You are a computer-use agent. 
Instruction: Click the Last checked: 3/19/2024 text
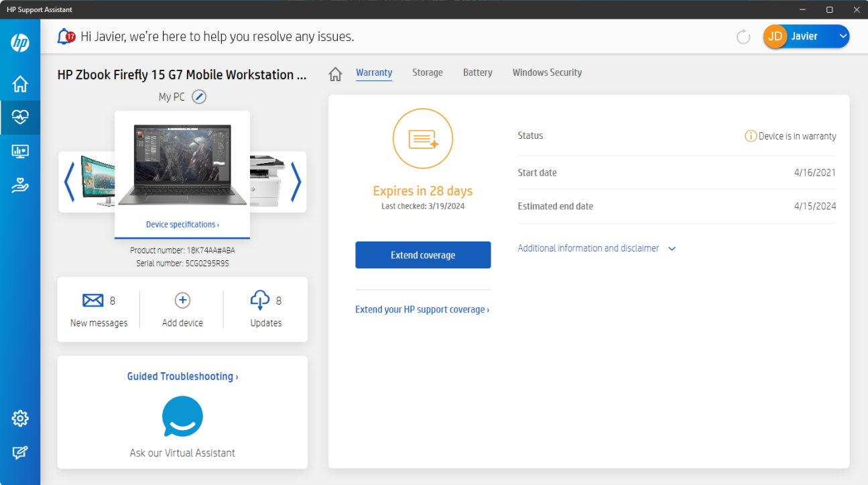pos(423,206)
